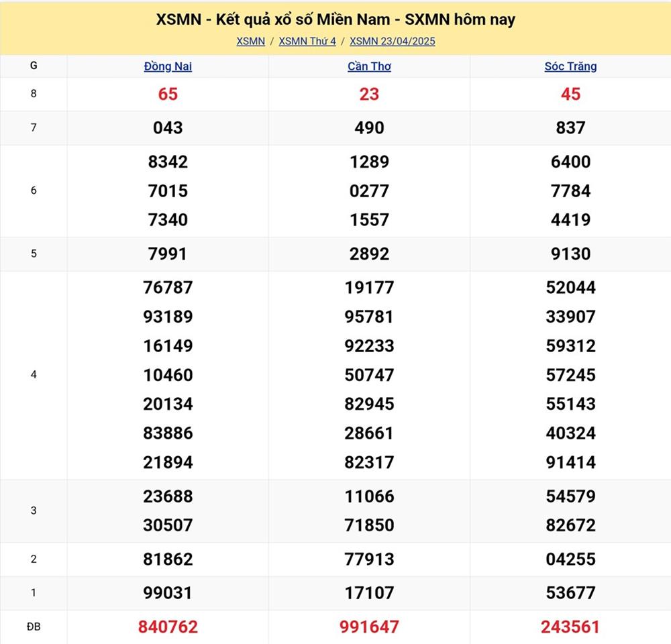Click Sóc Trăng special prize 243561
The width and height of the screenshot is (671, 644).
click(x=570, y=627)
